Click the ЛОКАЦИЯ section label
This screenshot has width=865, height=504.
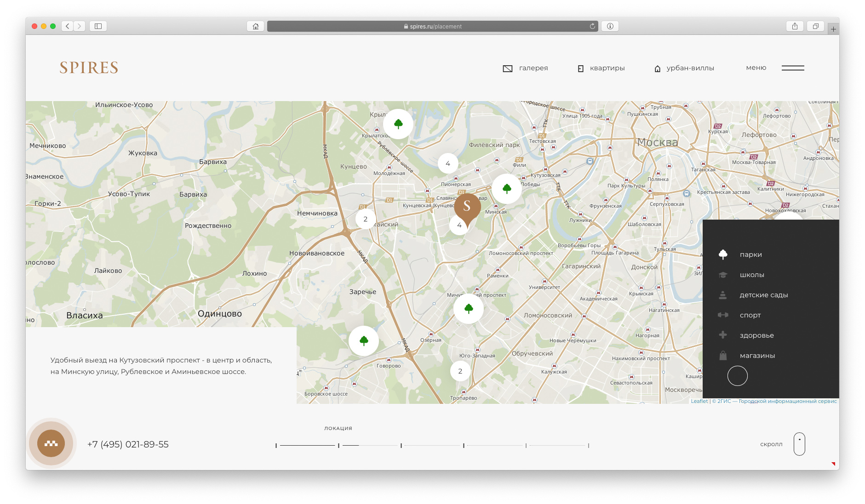pyautogui.click(x=338, y=428)
